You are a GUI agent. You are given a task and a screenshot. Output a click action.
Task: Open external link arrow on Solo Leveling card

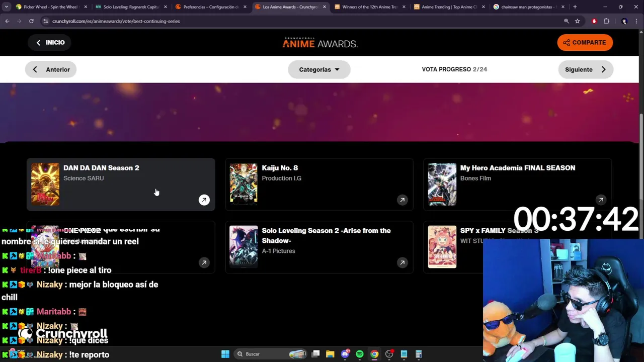tap(402, 262)
